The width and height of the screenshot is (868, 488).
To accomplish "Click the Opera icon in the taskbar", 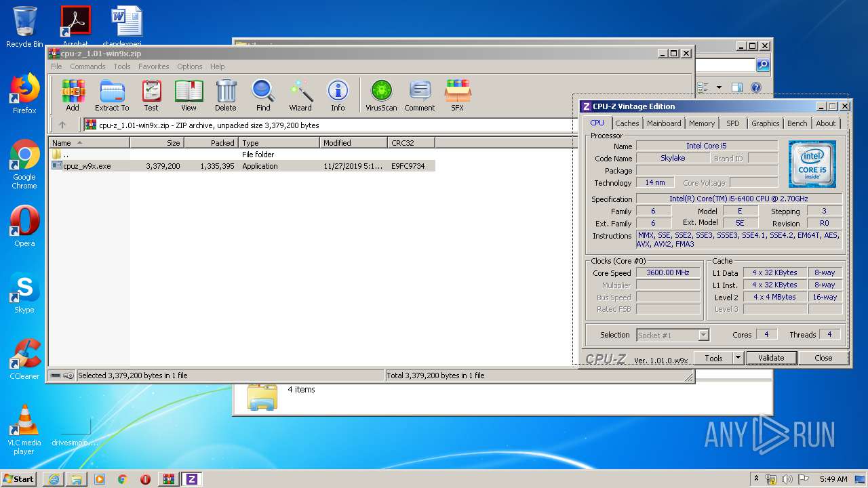I will (145, 479).
